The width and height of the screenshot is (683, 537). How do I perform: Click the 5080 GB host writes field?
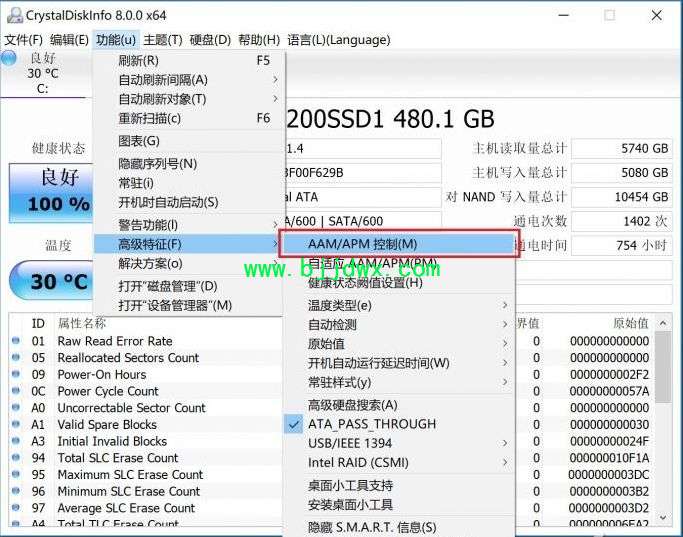coord(622,172)
